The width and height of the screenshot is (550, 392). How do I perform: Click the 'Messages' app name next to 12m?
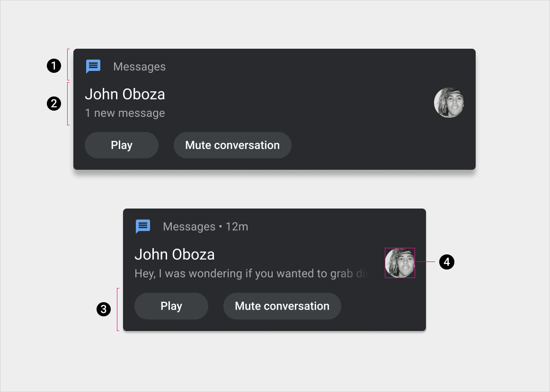point(189,226)
